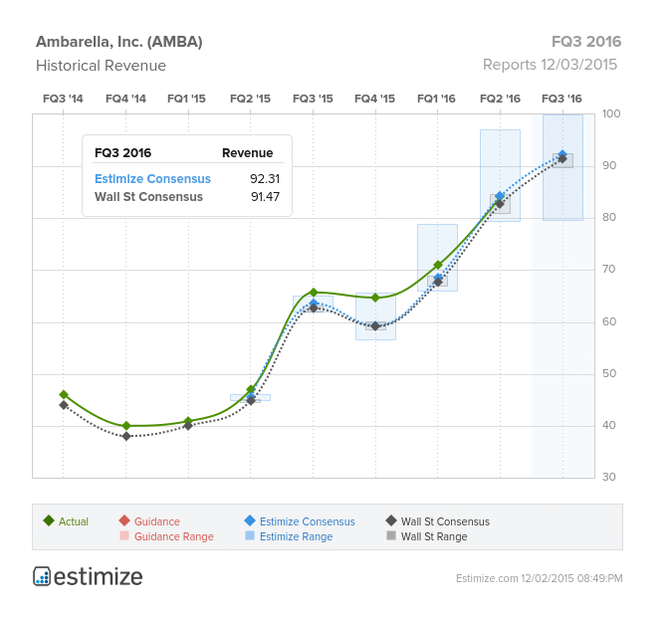Click the FQ1 '16 axis label
The image size is (672, 617).
436,99
